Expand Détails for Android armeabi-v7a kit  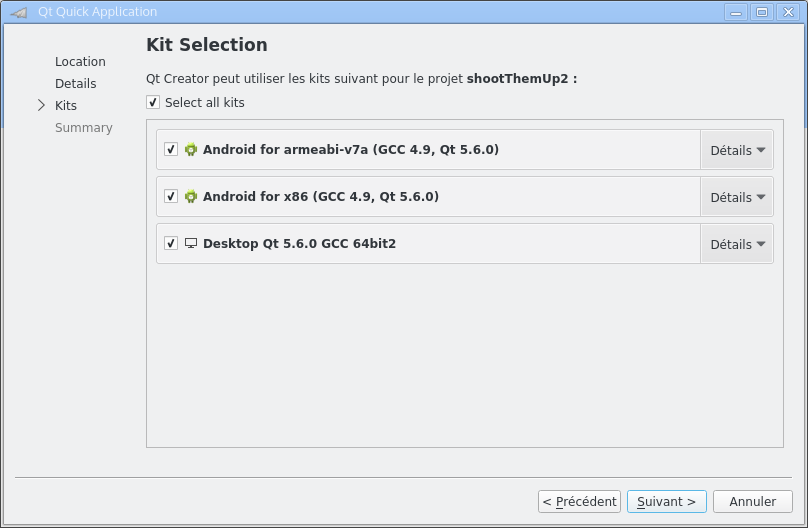737,150
